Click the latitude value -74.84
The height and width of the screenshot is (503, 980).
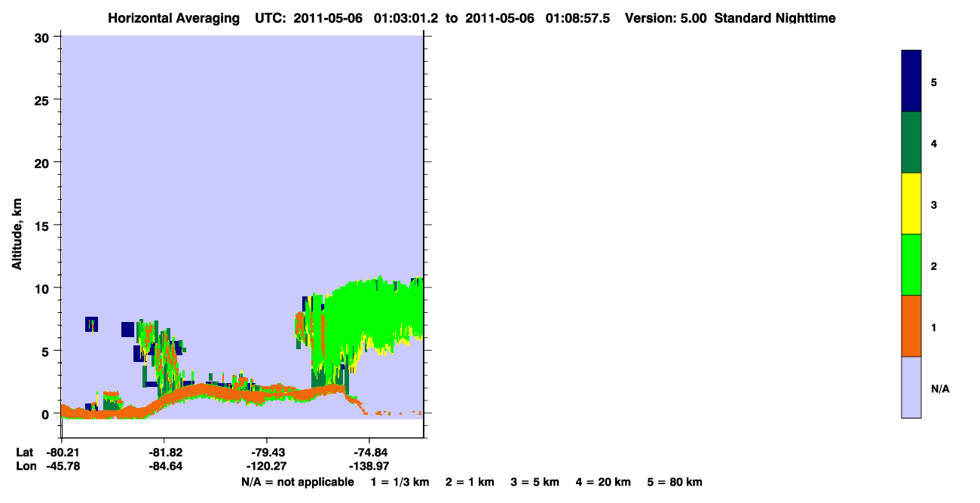click(369, 452)
